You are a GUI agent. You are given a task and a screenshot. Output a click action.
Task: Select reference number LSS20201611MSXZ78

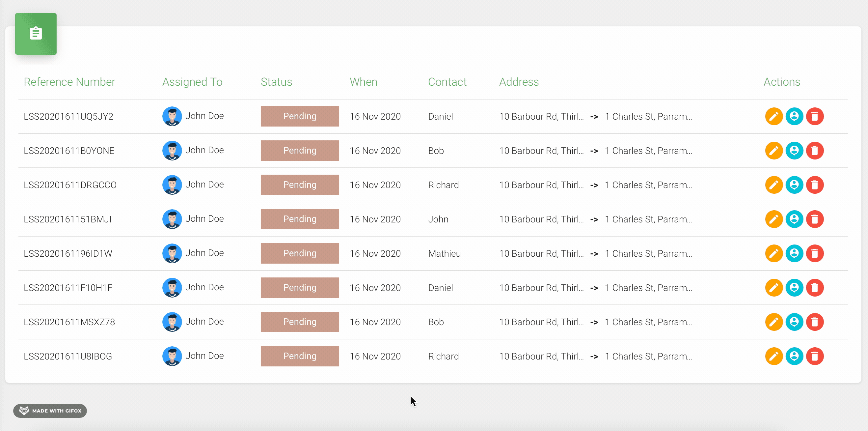[x=69, y=322]
